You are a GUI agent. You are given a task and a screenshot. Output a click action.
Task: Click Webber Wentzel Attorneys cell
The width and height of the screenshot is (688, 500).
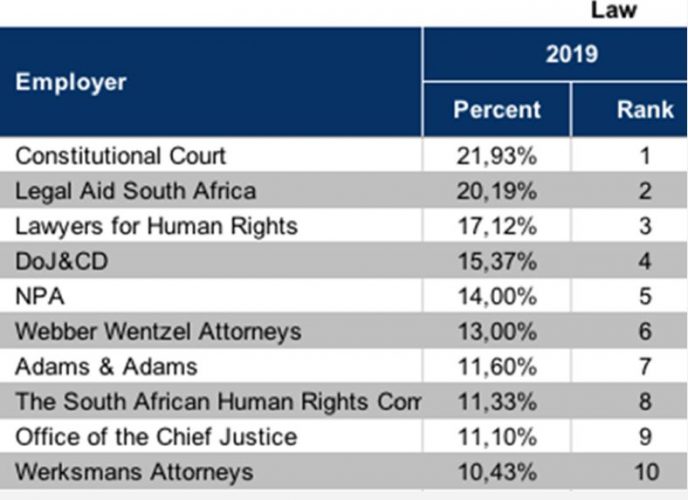158,331
